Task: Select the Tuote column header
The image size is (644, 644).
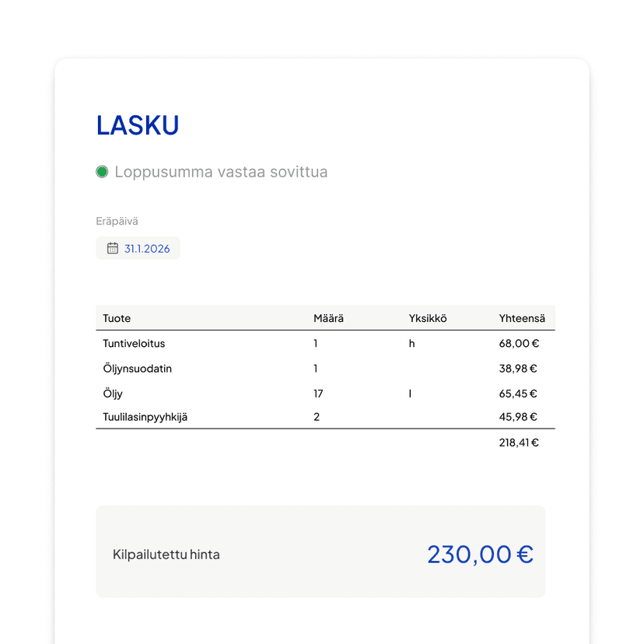Action: click(x=116, y=318)
